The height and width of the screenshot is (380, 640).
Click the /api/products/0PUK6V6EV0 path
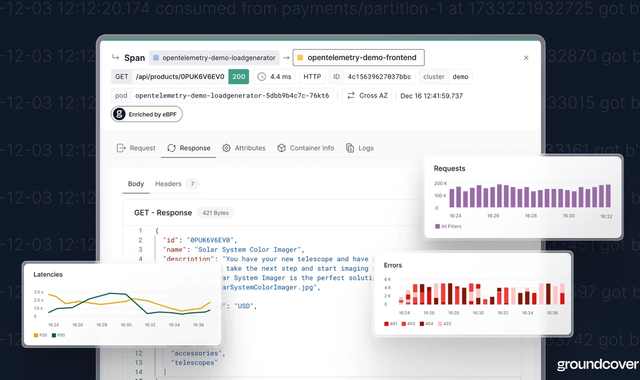(180, 77)
